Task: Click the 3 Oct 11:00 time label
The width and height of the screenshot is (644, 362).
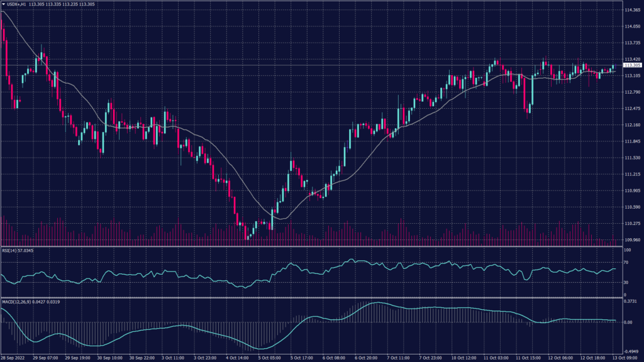Action: [x=172, y=358]
